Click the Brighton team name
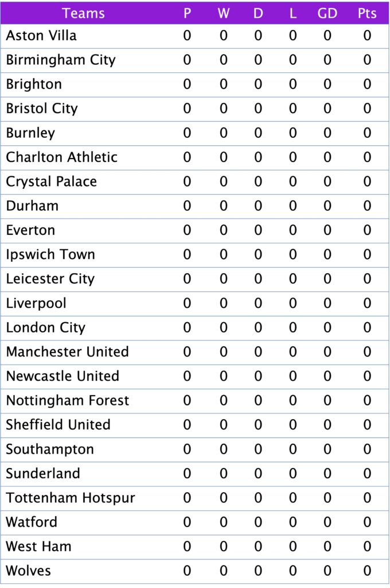 [x=34, y=84]
